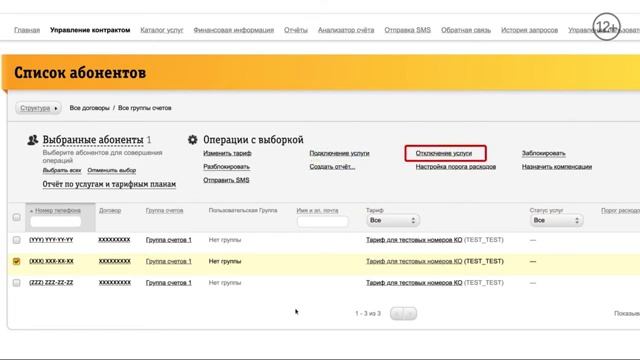Open Группа счетов 1 in (XXX) row
Viewport: 640px width, 360px height.
[x=169, y=261]
